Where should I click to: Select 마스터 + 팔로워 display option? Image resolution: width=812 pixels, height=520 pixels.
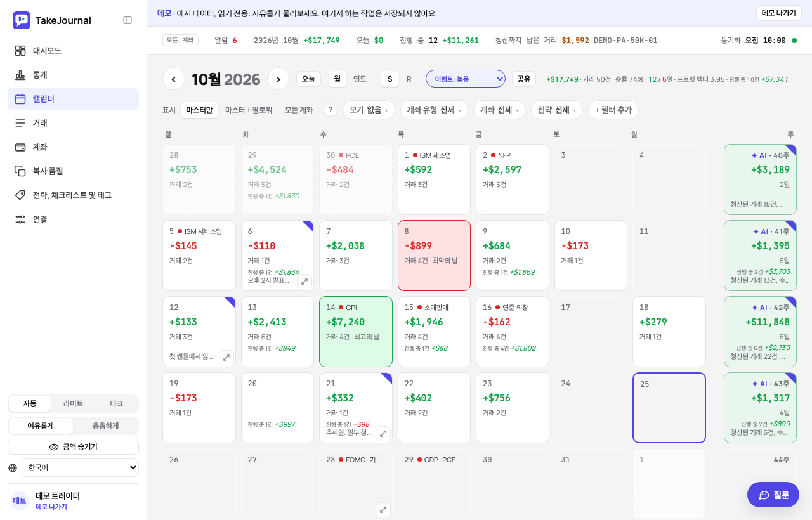point(249,110)
